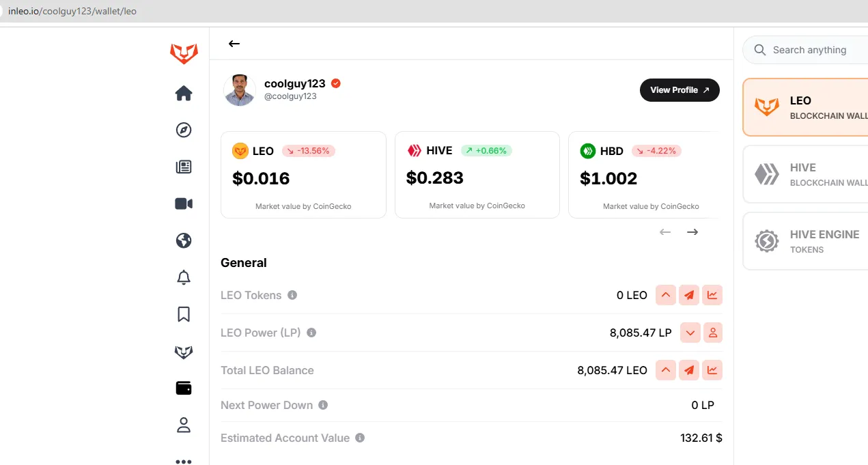Click up-chevron in Total LEO Balance row
The image size is (868, 465).
[x=666, y=370]
